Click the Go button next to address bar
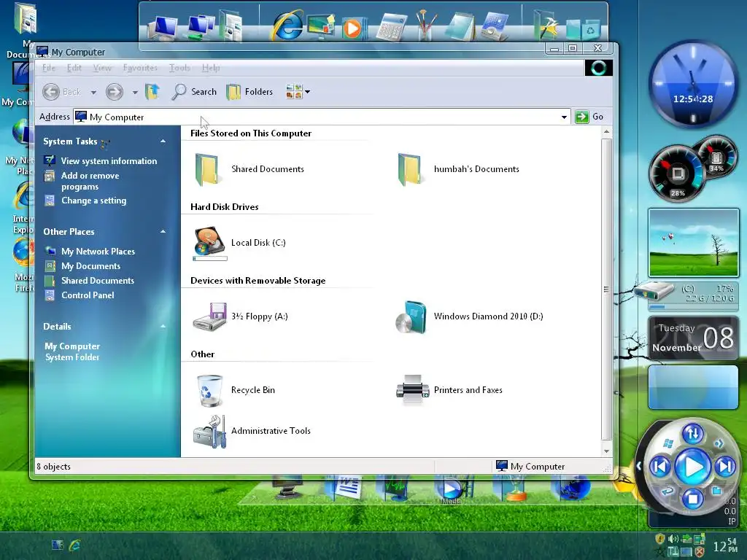747x560 pixels. [589, 117]
